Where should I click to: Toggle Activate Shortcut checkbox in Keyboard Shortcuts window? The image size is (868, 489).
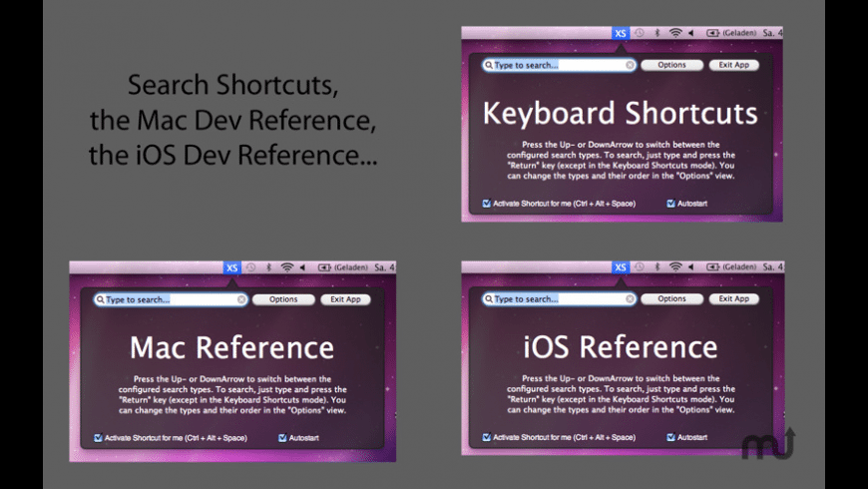[x=487, y=204]
